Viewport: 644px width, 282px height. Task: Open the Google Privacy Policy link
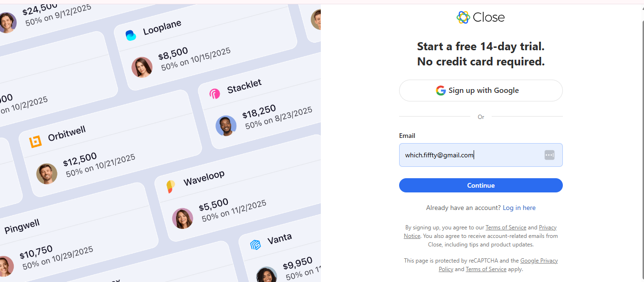pos(539,261)
